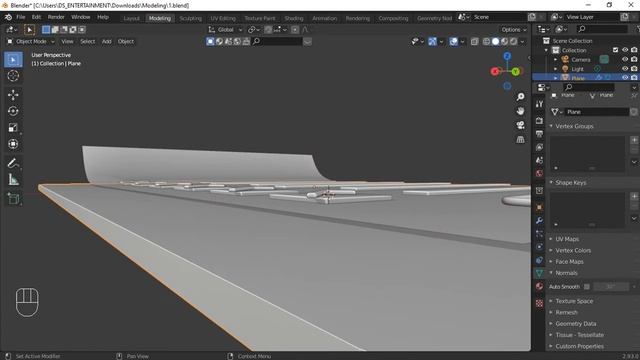The image size is (640, 360).
Task: Choose the Rotate tool
Action: (13, 111)
